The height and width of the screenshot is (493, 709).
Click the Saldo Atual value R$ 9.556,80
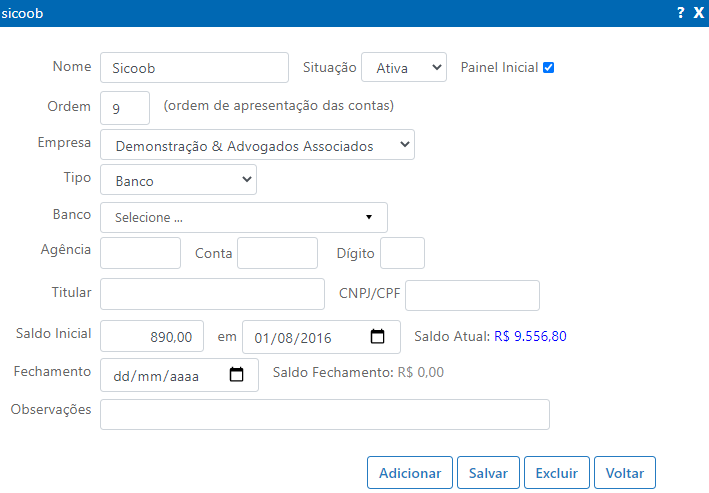tap(530, 336)
